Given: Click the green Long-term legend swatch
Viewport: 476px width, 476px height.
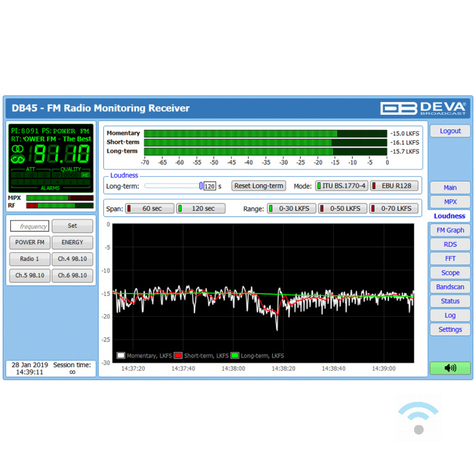Looking at the screenshot, I should click(x=235, y=356).
